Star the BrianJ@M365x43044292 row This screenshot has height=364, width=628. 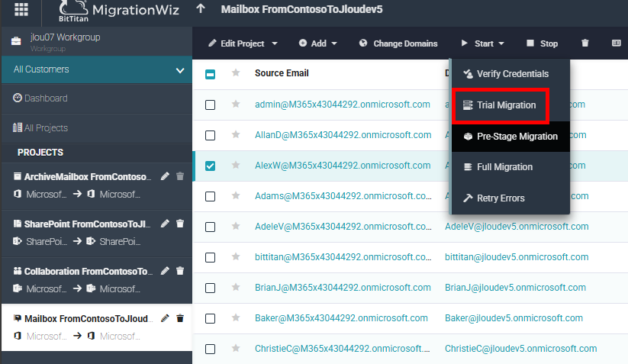pos(236,287)
